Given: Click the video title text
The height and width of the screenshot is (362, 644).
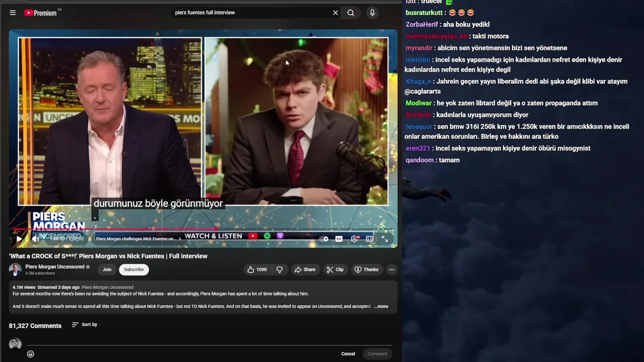Looking at the screenshot, I should [108, 256].
